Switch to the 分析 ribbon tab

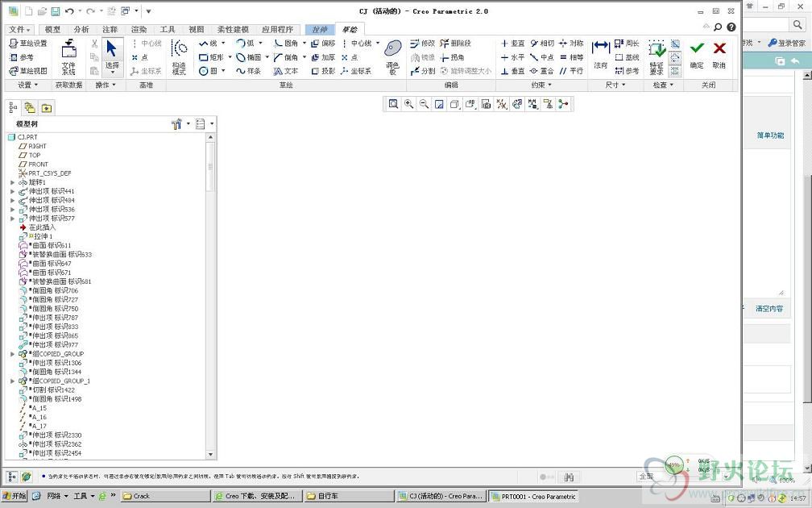81,30
